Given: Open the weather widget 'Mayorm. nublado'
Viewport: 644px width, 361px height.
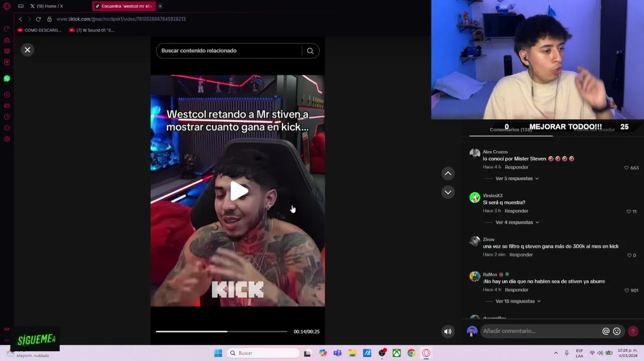Looking at the screenshot, I should coord(28,353).
